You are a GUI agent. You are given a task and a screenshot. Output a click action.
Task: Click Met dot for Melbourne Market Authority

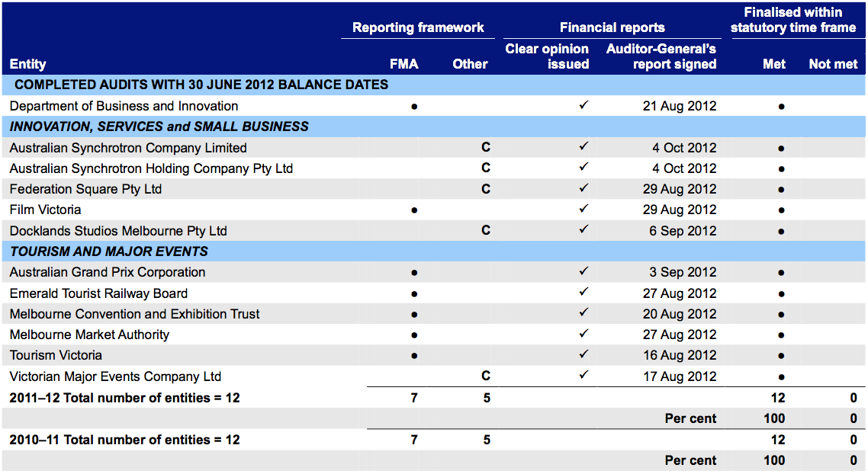781,335
